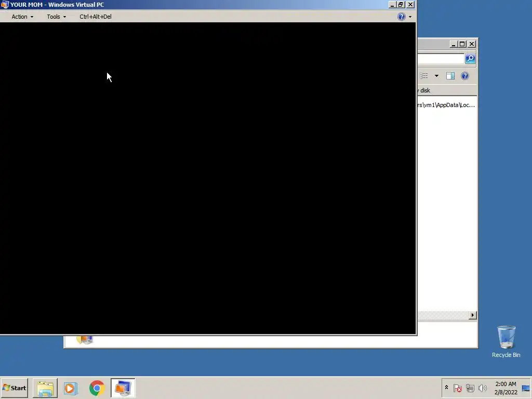Screen dimensions: 532x399
Task: Change the view icon in Explorer toolbar
Action: tap(424, 76)
